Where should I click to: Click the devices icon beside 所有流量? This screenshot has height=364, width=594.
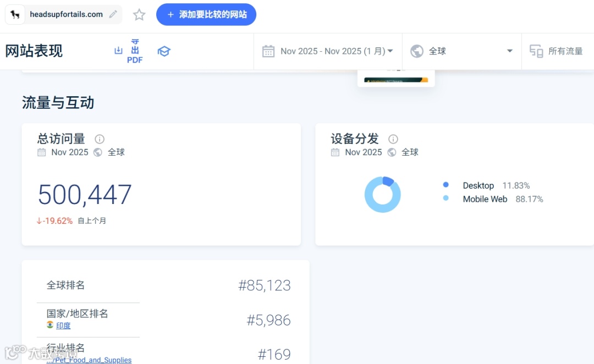(x=536, y=51)
